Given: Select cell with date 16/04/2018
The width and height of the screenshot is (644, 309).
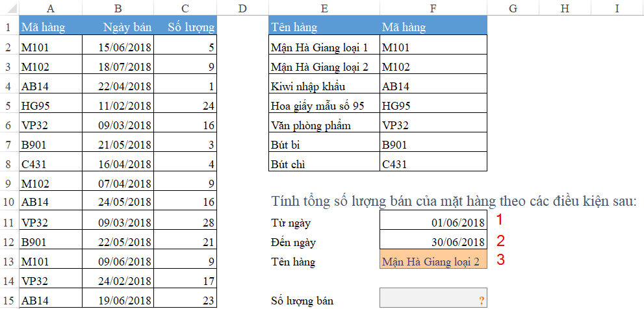Looking at the screenshot, I should tap(118, 162).
